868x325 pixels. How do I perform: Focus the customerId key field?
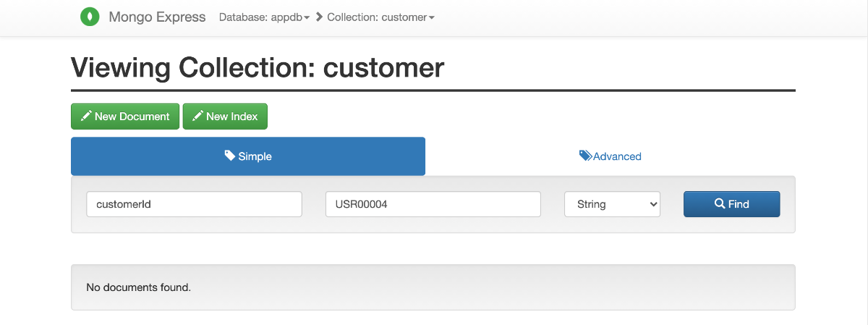[x=194, y=204]
